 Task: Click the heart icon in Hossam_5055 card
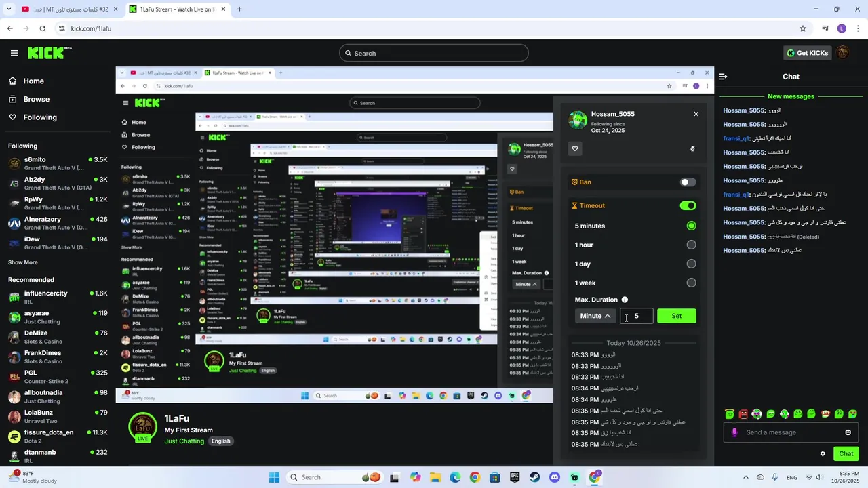coord(575,148)
